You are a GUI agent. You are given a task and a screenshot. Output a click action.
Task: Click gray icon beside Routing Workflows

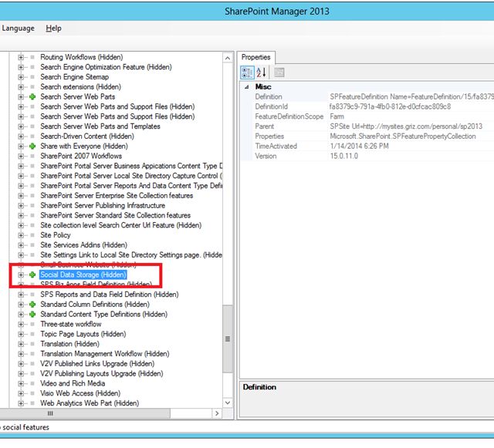pos(32,57)
